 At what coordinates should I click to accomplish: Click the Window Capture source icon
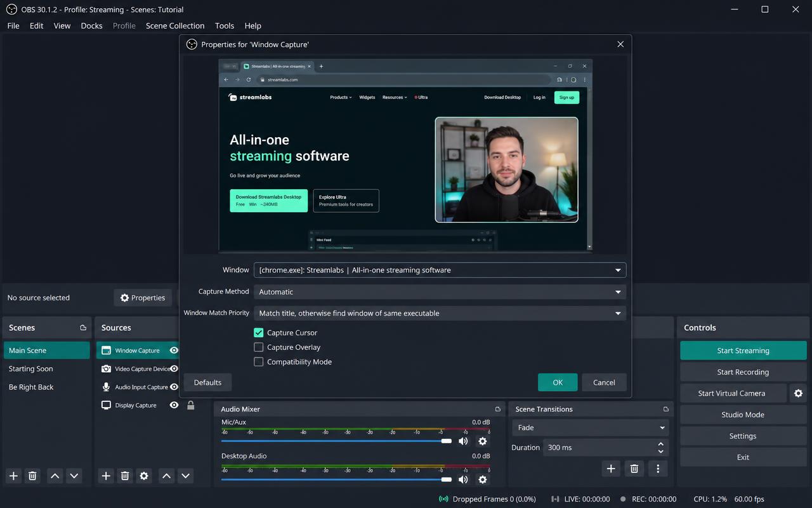pyautogui.click(x=106, y=351)
